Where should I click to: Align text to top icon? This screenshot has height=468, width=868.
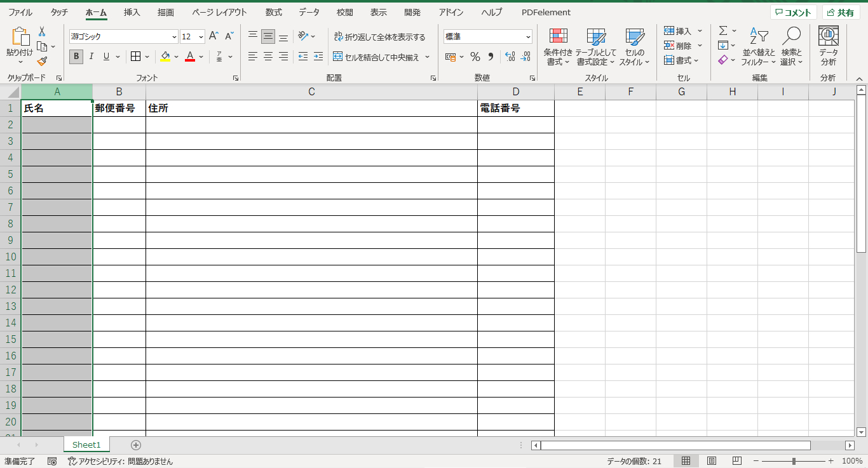click(x=253, y=36)
